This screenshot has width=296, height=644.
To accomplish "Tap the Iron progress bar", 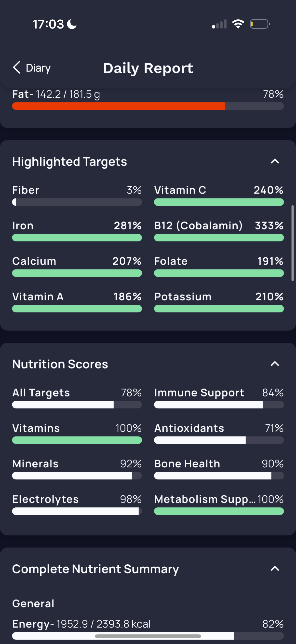I will pyautogui.click(x=77, y=238).
